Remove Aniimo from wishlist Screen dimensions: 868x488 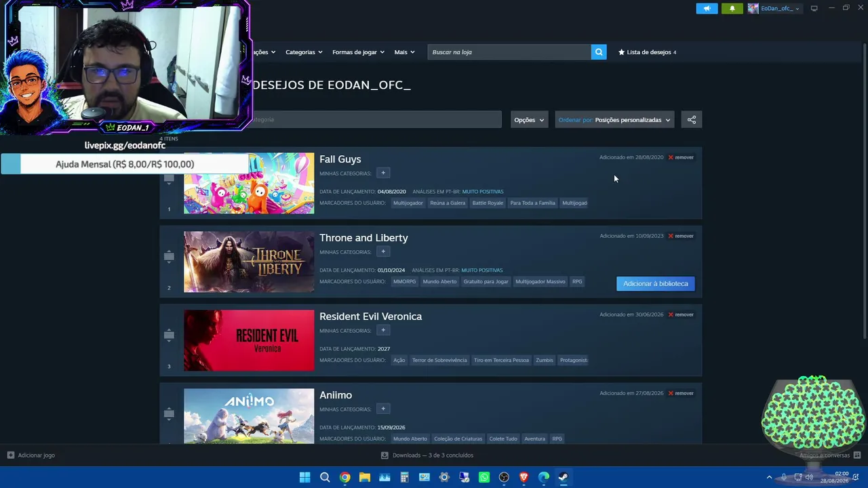pyautogui.click(x=681, y=393)
